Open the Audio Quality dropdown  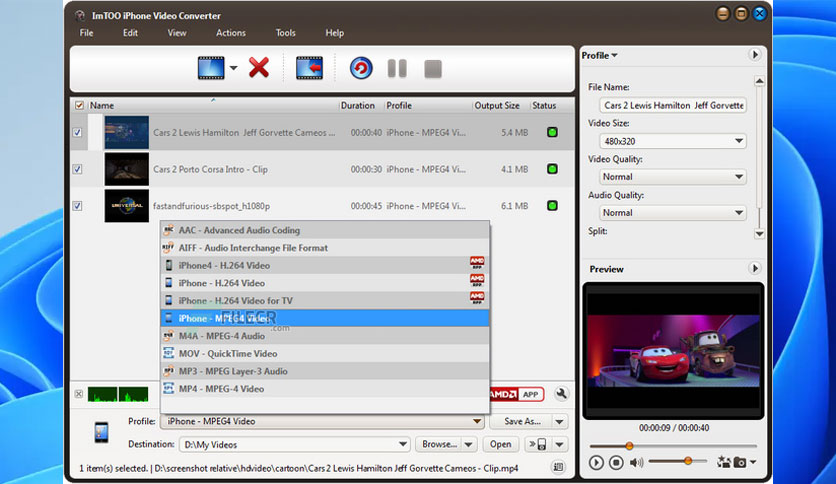[673, 213]
